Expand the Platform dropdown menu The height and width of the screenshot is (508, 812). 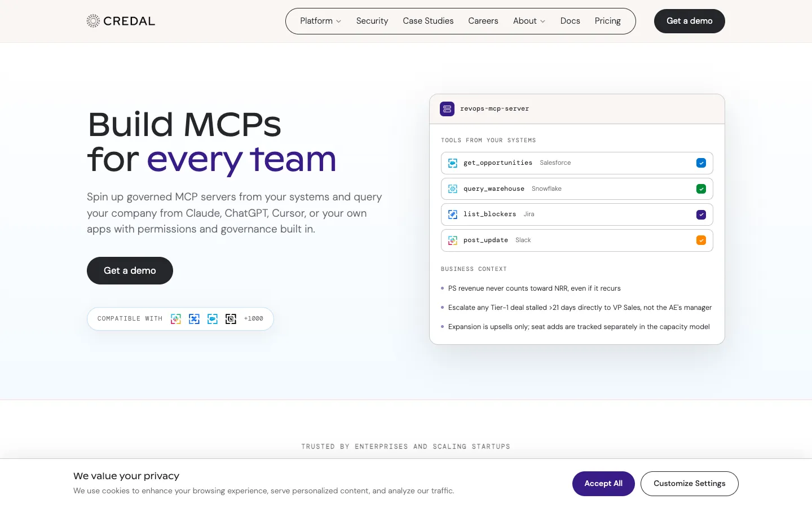(x=320, y=21)
